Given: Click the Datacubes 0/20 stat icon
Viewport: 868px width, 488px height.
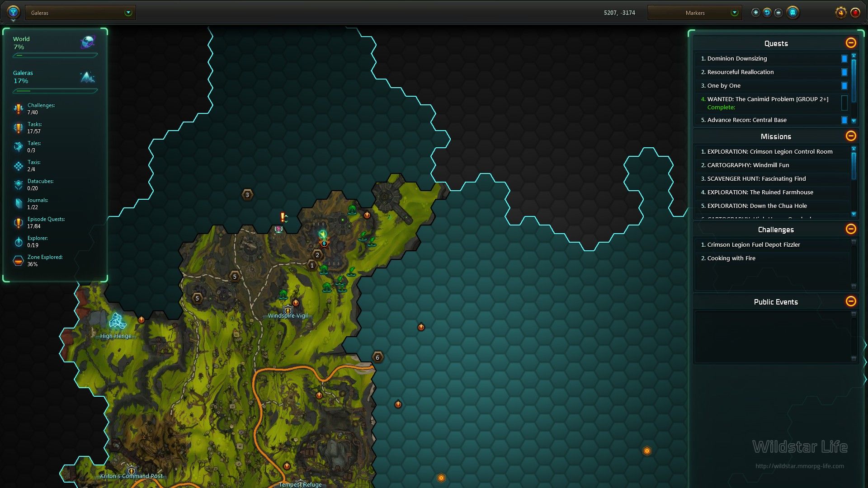Looking at the screenshot, I should coord(18,185).
